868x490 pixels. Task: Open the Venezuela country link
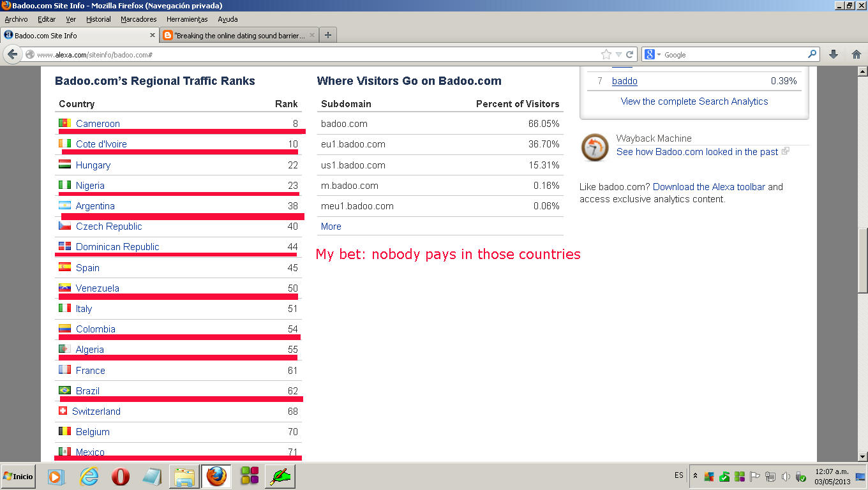pyautogui.click(x=97, y=288)
